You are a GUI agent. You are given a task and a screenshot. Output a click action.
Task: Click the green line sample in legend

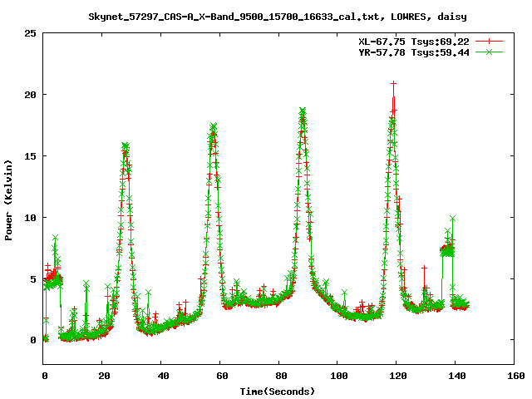(x=489, y=52)
